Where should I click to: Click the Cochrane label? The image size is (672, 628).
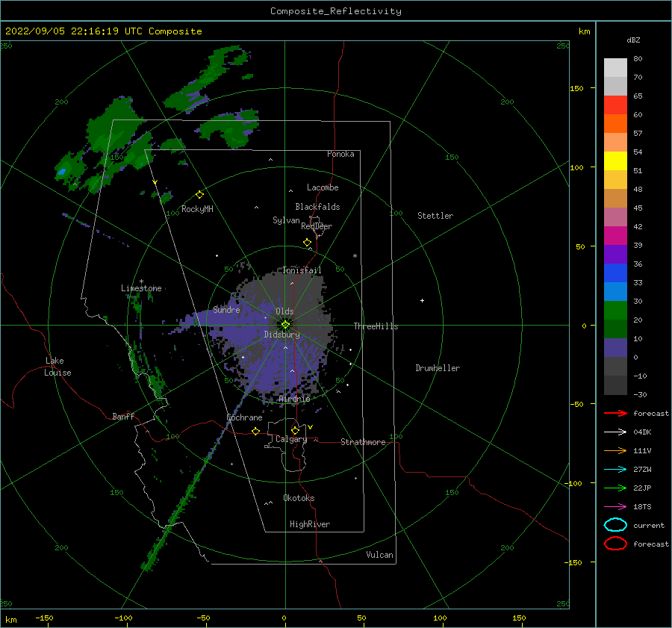[x=244, y=417]
